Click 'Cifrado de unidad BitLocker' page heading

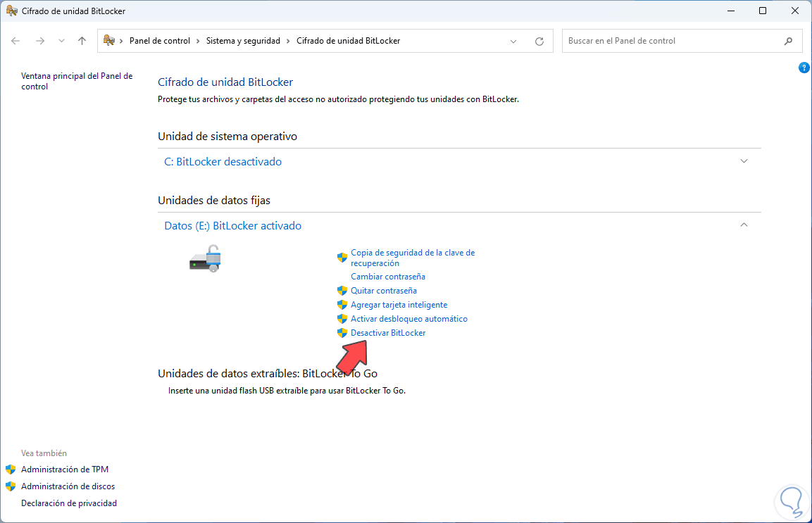pos(225,82)
